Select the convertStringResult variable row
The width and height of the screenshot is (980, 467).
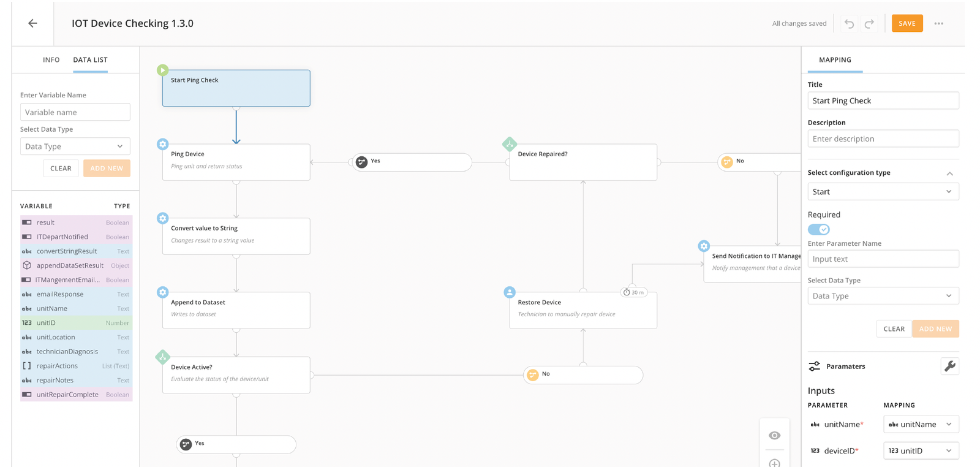[x=77, y=251]
